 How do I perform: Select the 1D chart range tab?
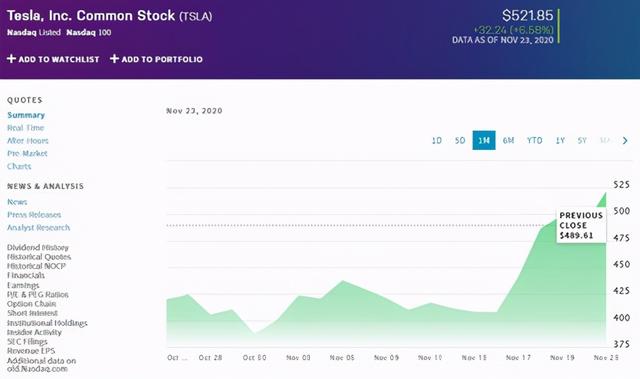437,140
